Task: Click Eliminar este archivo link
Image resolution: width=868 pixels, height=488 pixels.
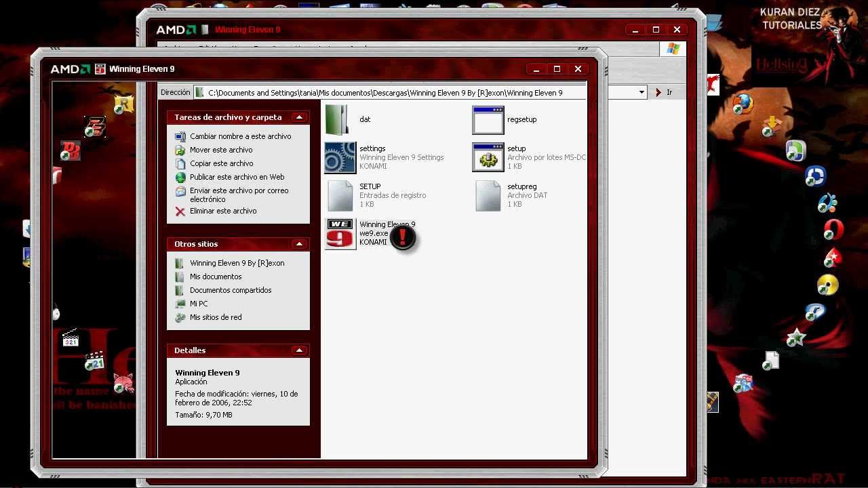Action: tap(223, 211)
